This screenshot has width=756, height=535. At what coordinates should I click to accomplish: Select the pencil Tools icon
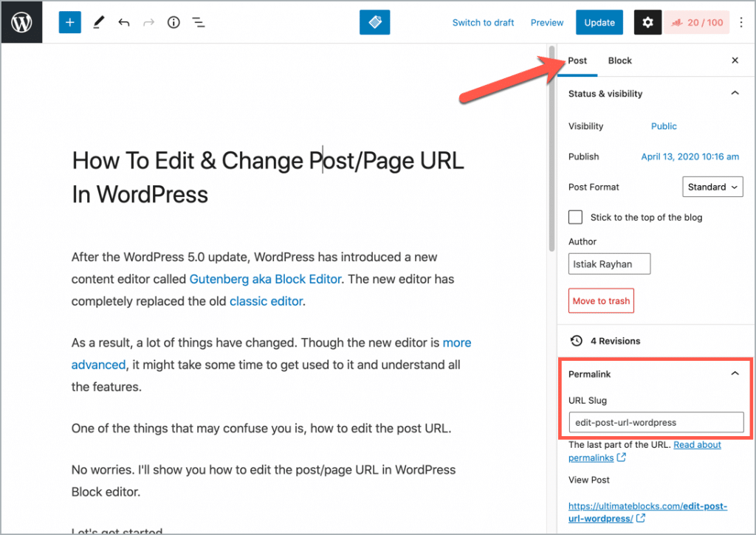(99, 22)
